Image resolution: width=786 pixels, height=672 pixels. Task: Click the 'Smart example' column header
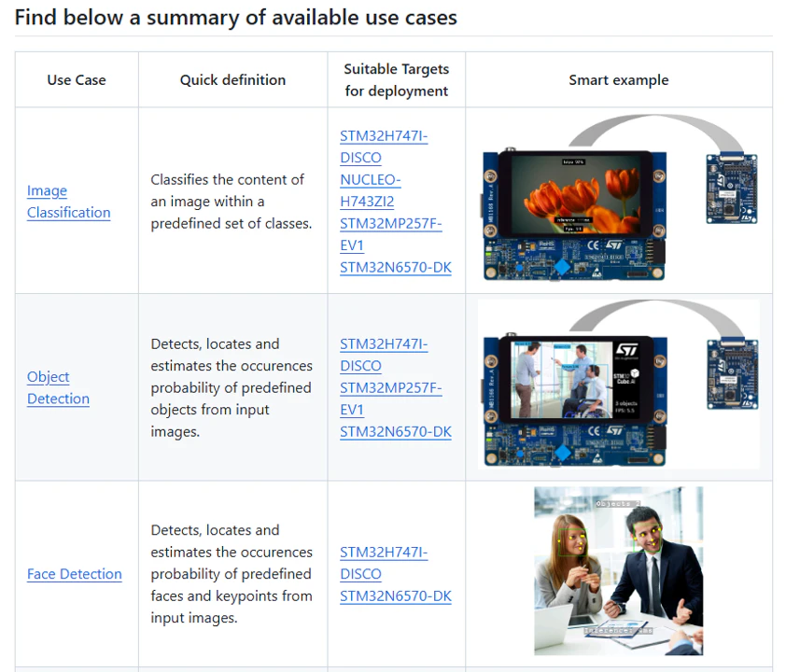[x=619, y=80]
